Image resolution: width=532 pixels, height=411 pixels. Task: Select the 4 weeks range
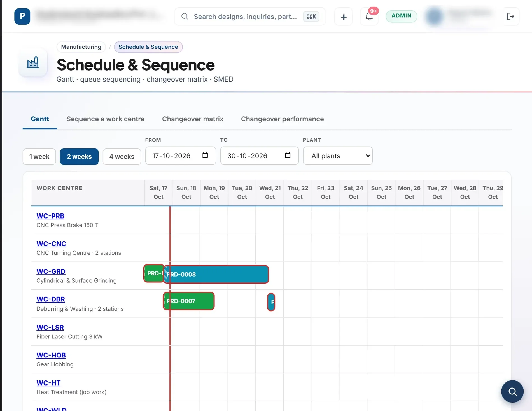pyautogui.click(x=122, y=157)
